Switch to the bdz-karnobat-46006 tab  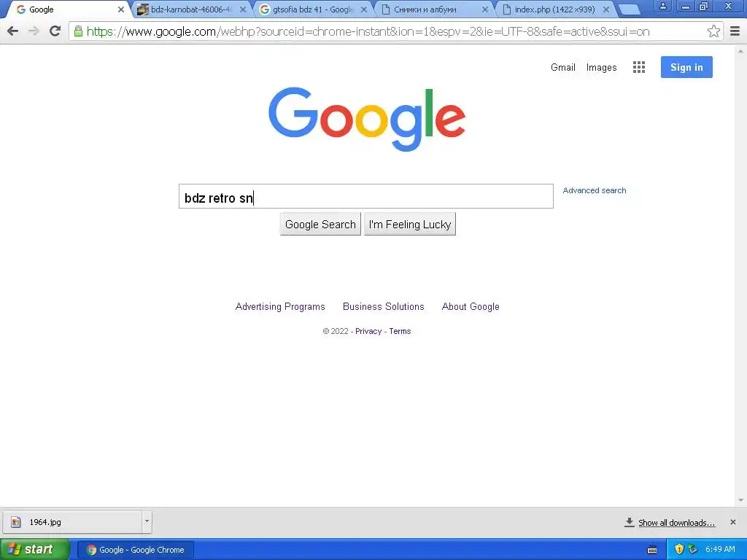click(190, 9)
